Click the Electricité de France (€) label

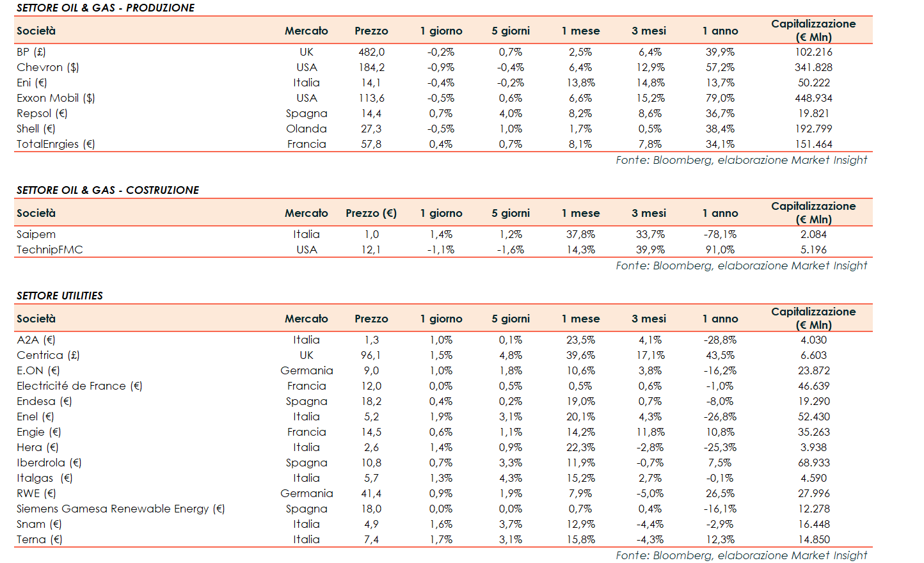coord(79,386)
